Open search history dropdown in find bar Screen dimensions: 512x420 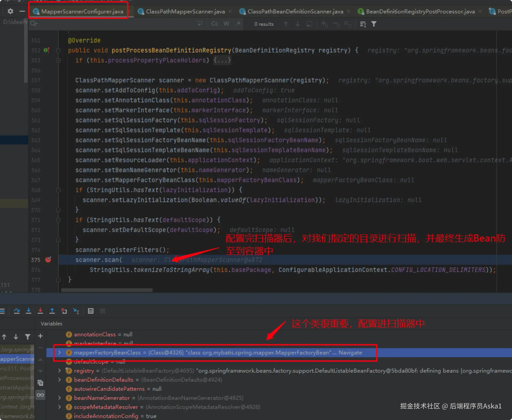click(34, 24)
